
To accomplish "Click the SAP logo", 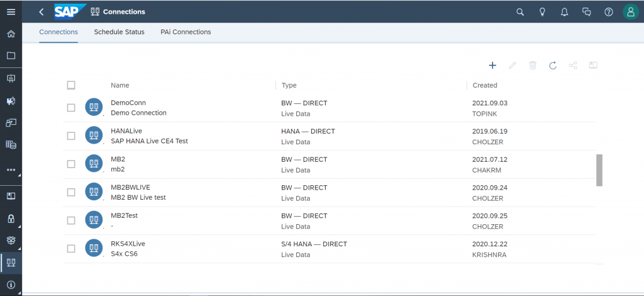I will tap(70, 11).
